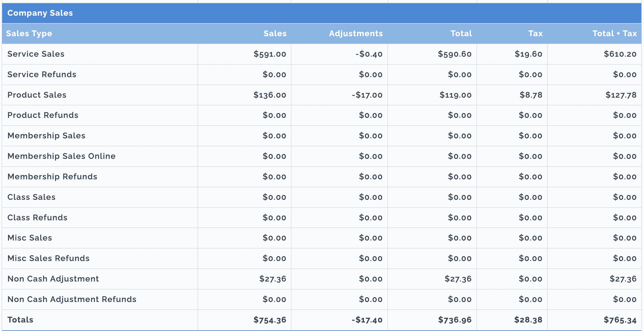
Task: Select the Membership Sales Online row label
Action: 61,156
